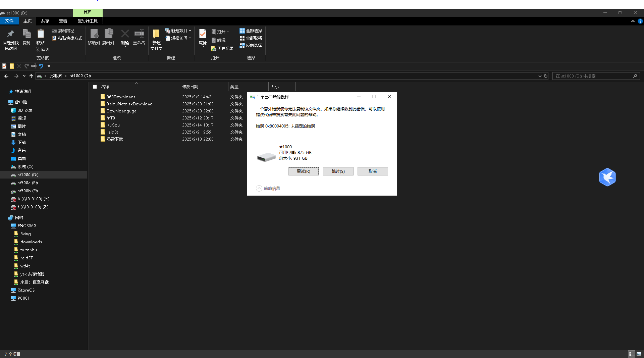Select the BaiduNetdiskDownload folder
The height and width of the screenshot is (358, 644).
tap(129, 104)
